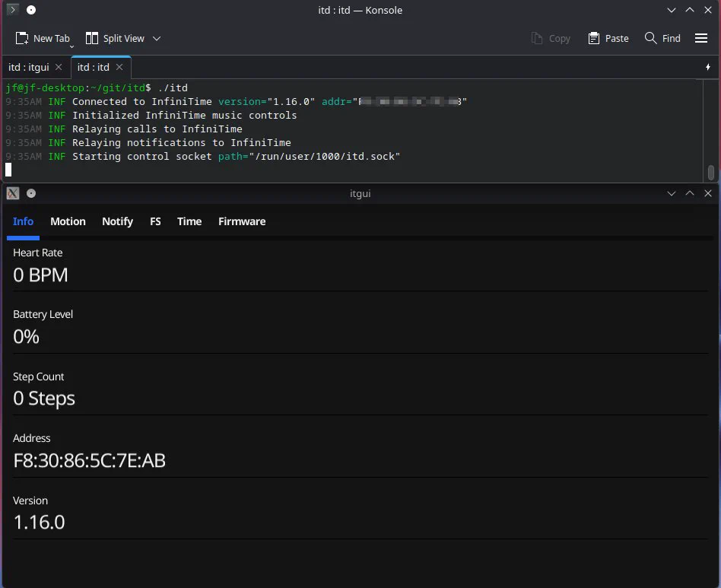Viewport: 721px width, 588px height.
Task: Click the Konsole terminal scrollbar handle
Action: [x=711, y=173]
